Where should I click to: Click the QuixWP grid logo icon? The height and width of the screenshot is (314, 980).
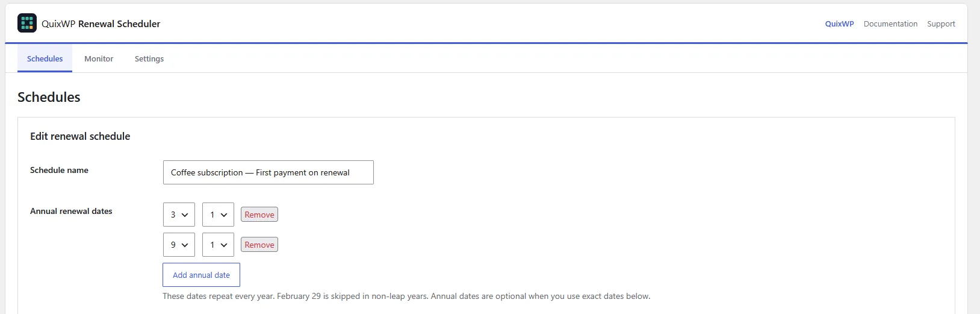27,23
